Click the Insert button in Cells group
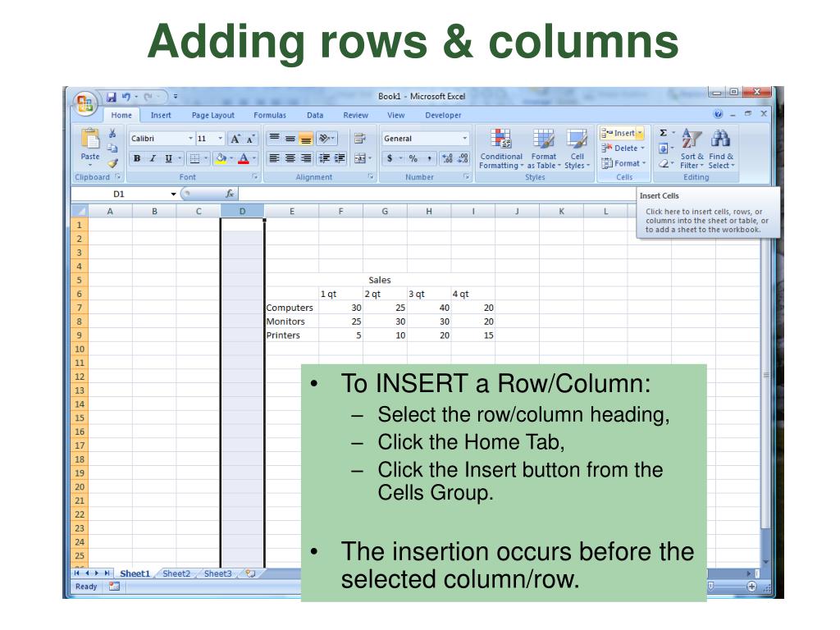 [x=622, y=133]
